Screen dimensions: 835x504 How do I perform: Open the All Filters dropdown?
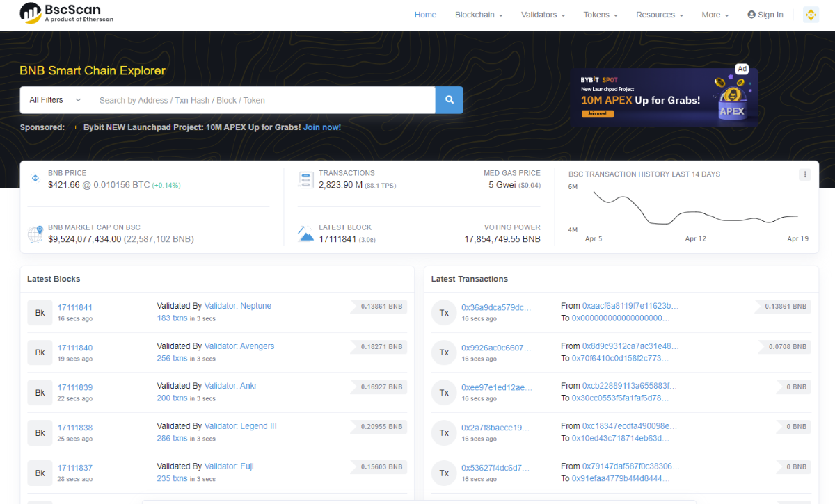[55, 100]
